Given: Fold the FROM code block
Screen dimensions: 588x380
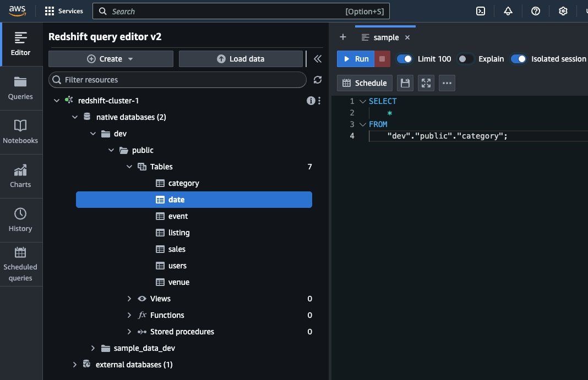Looking at the screenshot, I should coord(363,124).
